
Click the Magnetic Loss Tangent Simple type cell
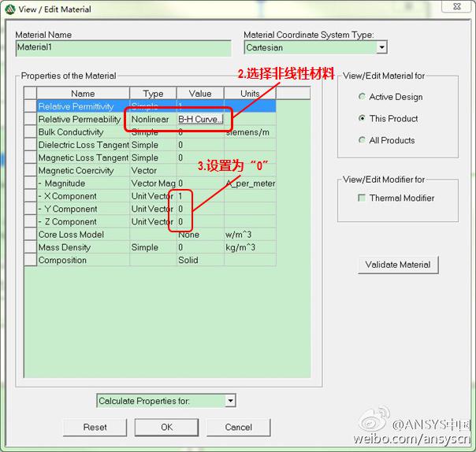point(153,157)
